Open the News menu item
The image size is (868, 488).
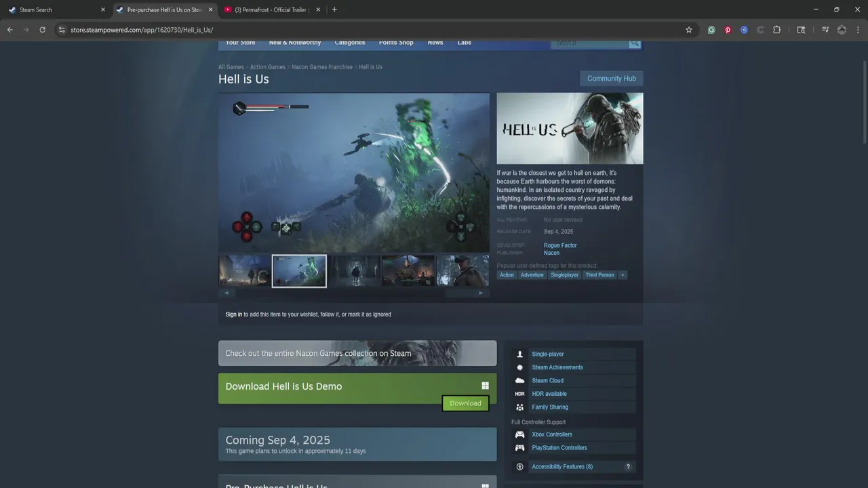point(435,43)
